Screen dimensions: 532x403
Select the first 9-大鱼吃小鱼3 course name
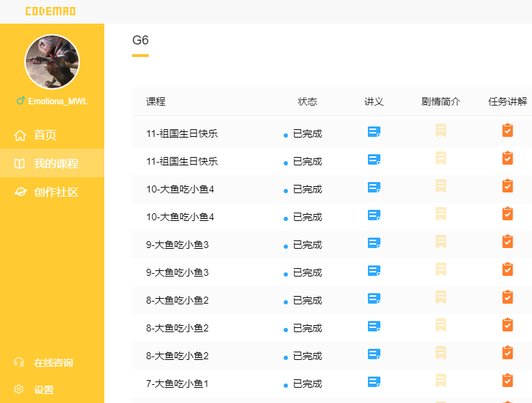pos(177,245)
